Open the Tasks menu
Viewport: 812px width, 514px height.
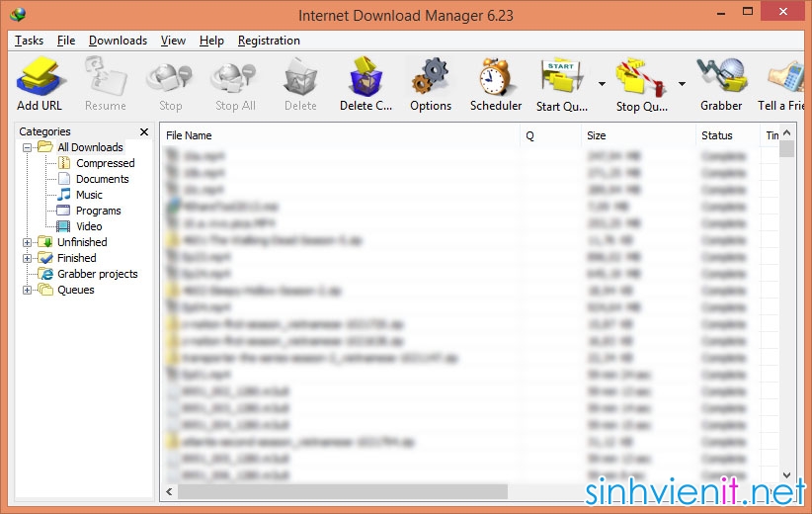[x=29, y=41]
